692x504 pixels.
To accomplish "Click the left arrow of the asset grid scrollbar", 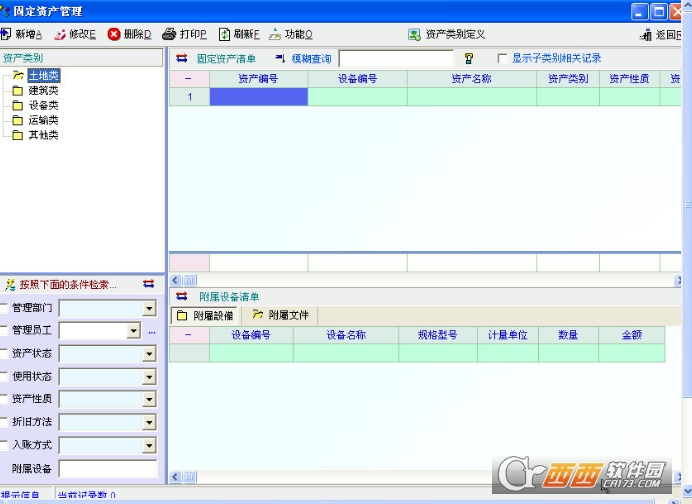I will (x=176, y=280).
